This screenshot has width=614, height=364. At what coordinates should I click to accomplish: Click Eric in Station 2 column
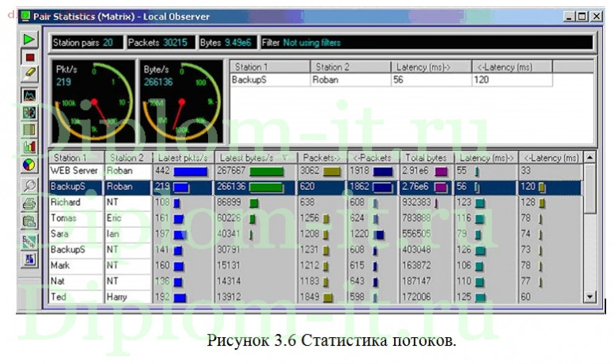coord(114,218)
